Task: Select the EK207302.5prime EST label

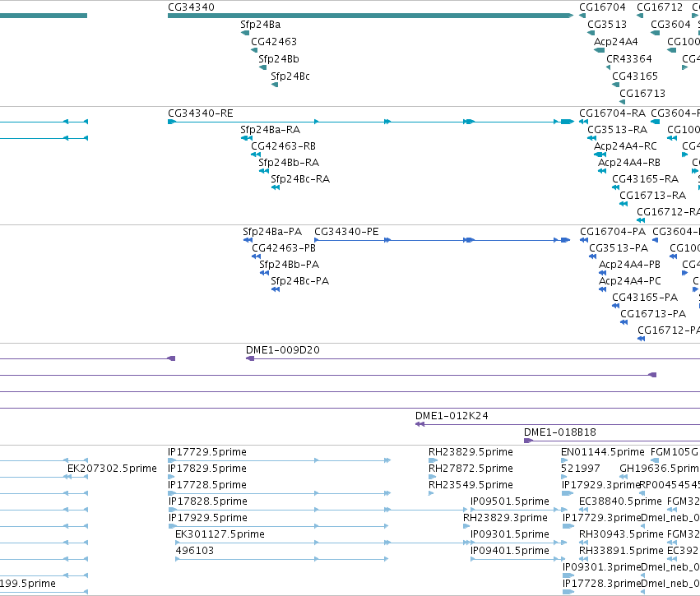Action: [112, 469]
